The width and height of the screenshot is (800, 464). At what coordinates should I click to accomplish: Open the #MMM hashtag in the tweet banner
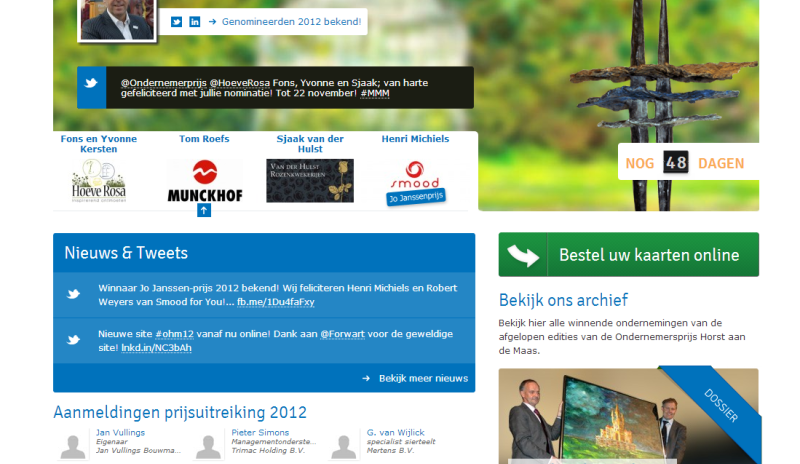375,93
